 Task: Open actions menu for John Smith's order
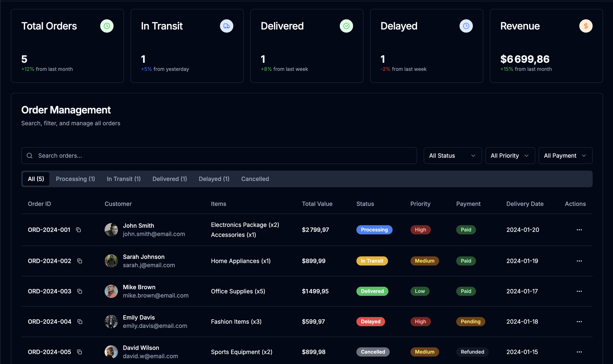[580, 230]
